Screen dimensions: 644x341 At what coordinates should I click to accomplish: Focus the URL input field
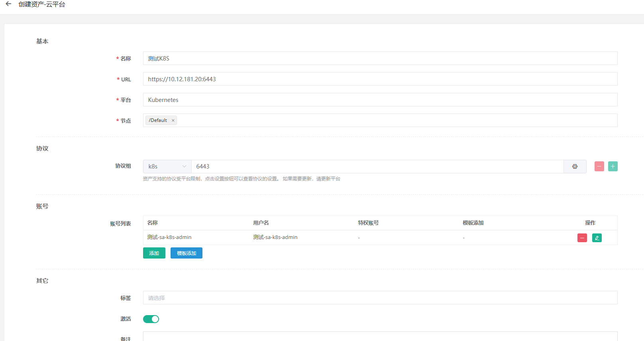click(x=380, y=79)
